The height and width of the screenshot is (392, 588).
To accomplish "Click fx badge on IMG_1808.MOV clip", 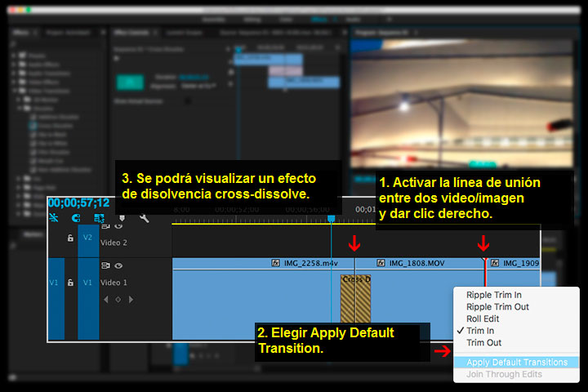I will click(x=381, y=263).
